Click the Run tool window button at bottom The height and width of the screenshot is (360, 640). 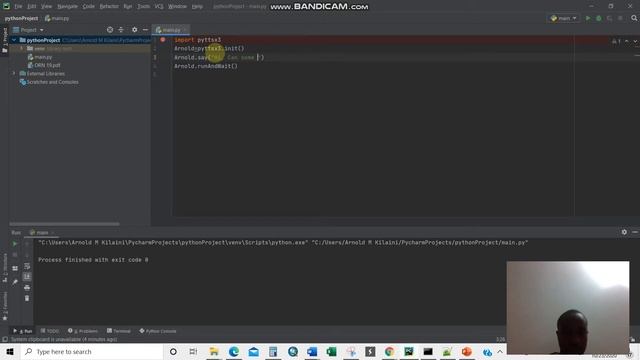pyautogui.click(x=23, y=331)
